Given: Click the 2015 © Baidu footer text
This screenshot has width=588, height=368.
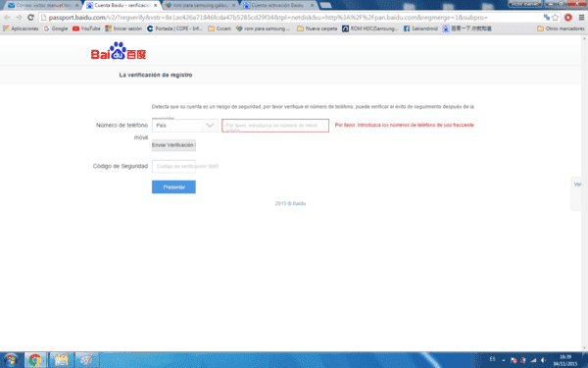Looking at the screenshot, I should tap(290, 203).
